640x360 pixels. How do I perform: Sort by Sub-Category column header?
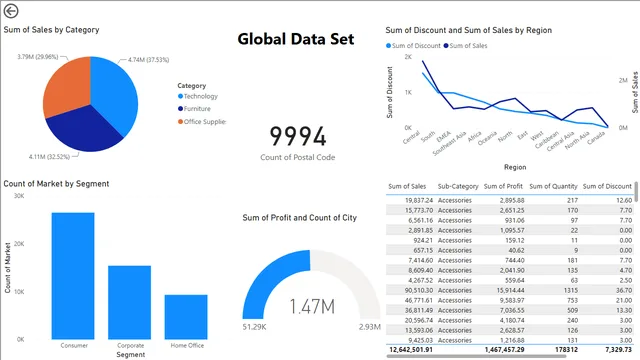(458, 186)
